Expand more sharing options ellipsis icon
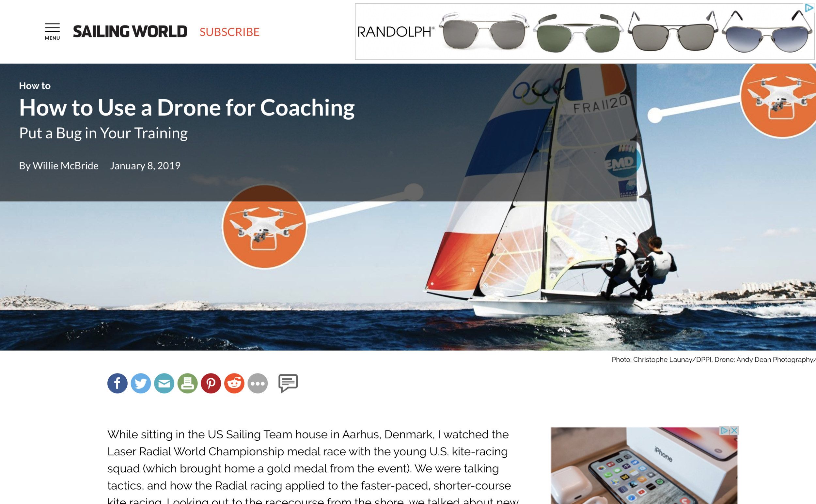 tap(257, 383)
